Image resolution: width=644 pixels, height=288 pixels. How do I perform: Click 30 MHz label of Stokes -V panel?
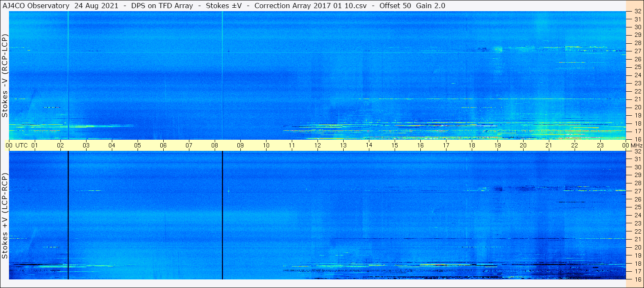637,27
